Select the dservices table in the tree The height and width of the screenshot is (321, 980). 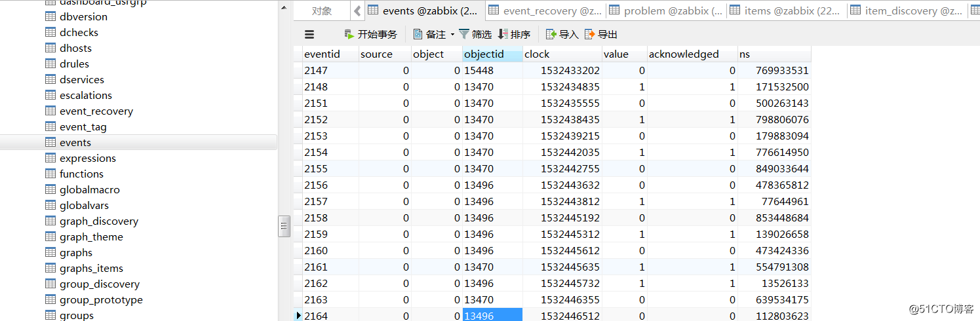click(x=81, y=79)
